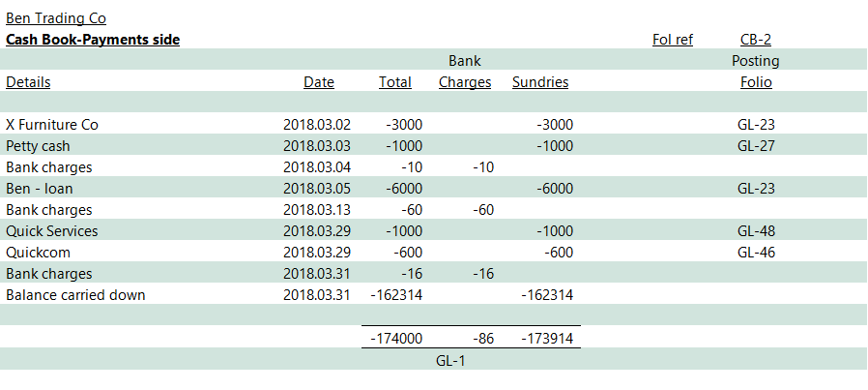Click the Ben - loan entry
This screenshot has height=390, width=868.
tap(40, 189)
